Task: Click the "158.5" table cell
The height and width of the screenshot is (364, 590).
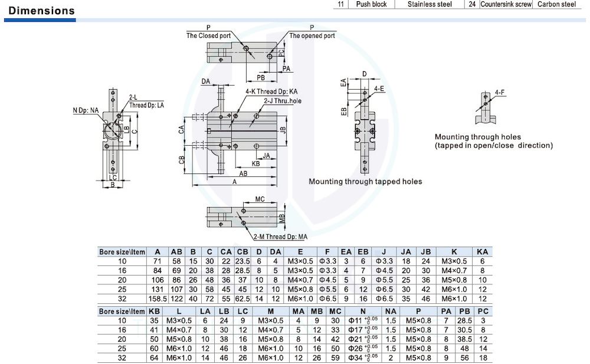Action: click(x=158, y=299)
